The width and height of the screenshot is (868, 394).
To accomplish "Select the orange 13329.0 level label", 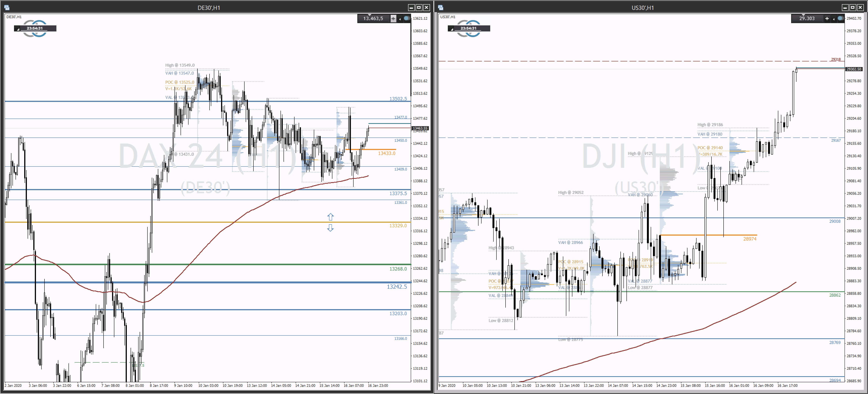I will click(398, 225).
